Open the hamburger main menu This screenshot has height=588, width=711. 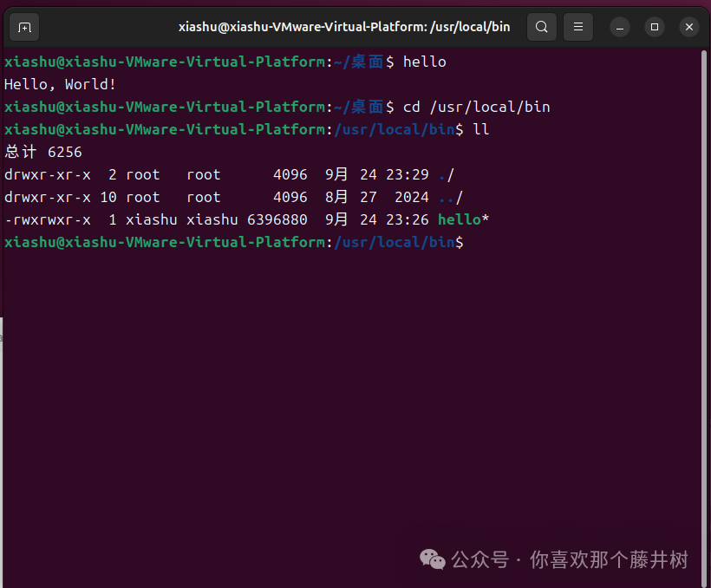(578, 27)
